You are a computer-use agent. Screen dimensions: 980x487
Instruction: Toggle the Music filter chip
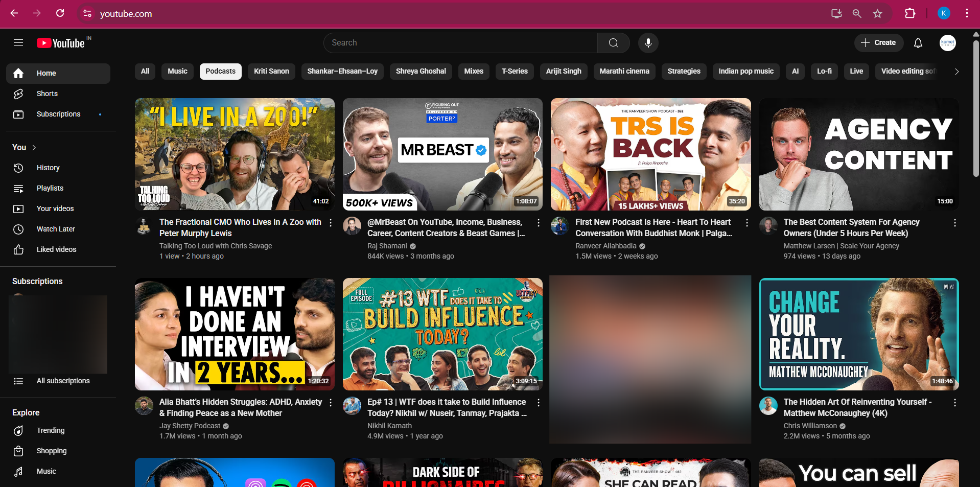177,71
